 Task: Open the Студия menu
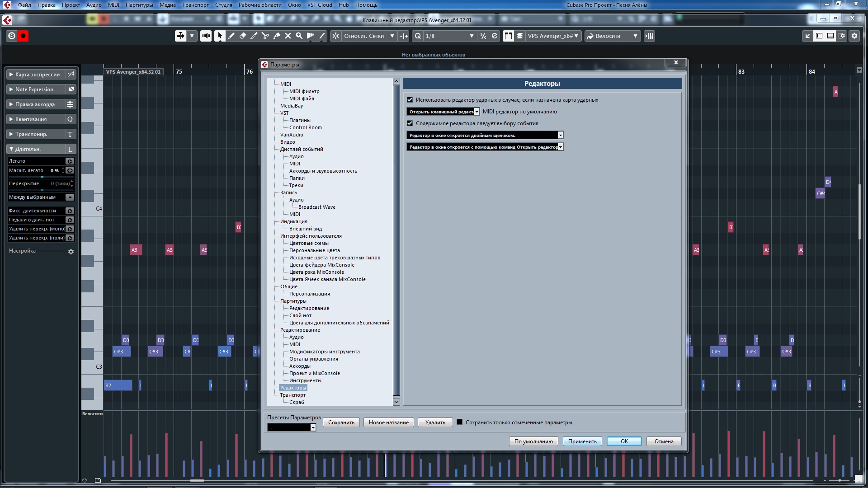[x=223, y=5]
